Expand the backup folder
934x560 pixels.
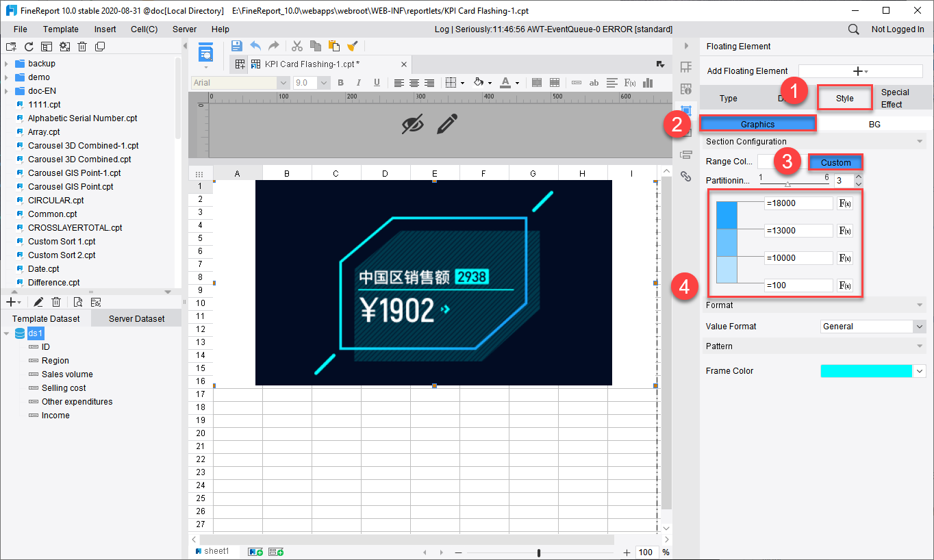[x=6, y=64]
